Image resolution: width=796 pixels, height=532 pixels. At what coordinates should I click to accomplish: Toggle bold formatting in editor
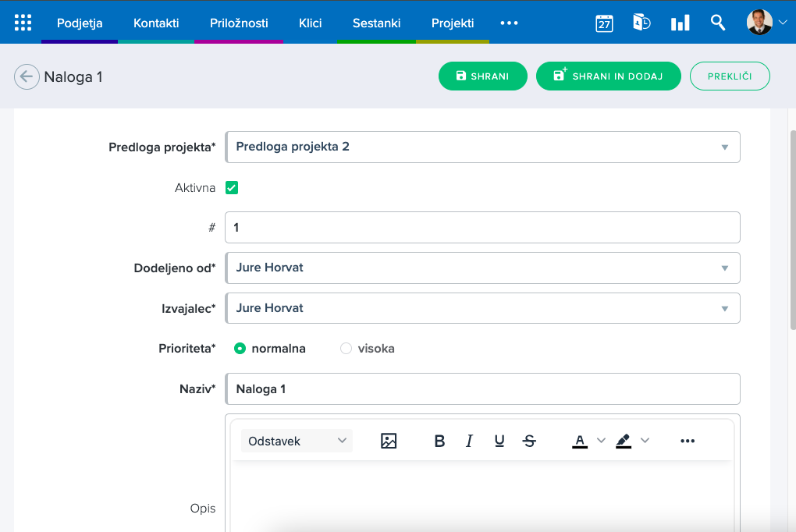[x=439, y=441]
